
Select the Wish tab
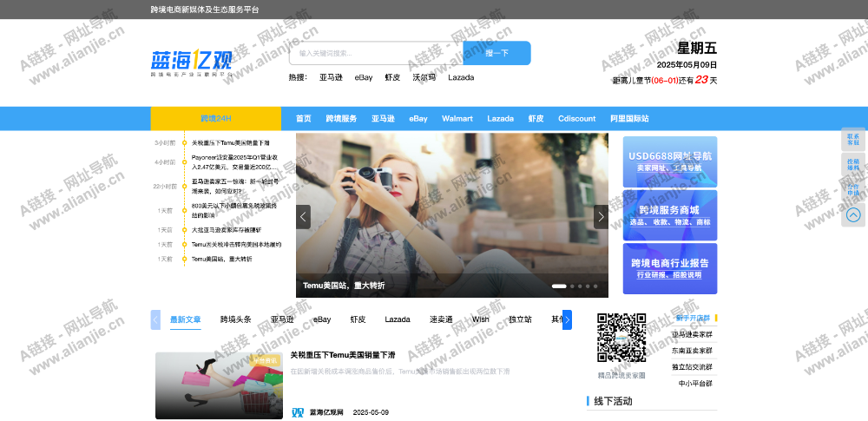(x=481, y=319)
